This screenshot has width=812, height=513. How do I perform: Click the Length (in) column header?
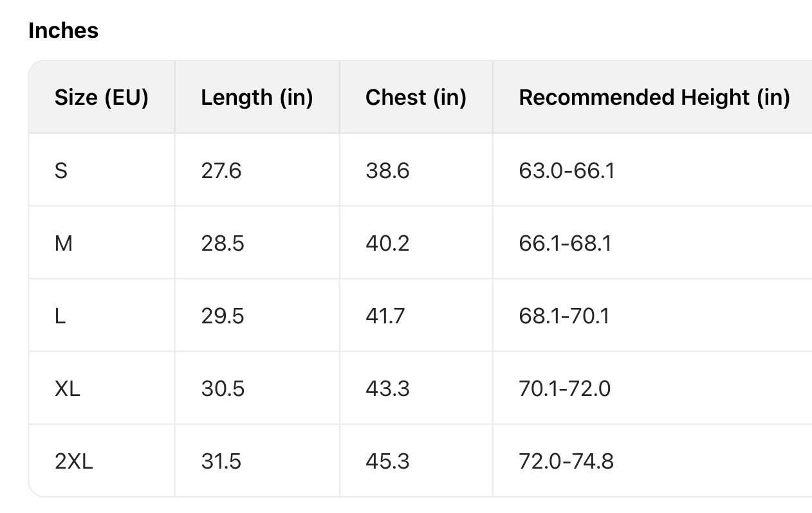coord(257,98)
